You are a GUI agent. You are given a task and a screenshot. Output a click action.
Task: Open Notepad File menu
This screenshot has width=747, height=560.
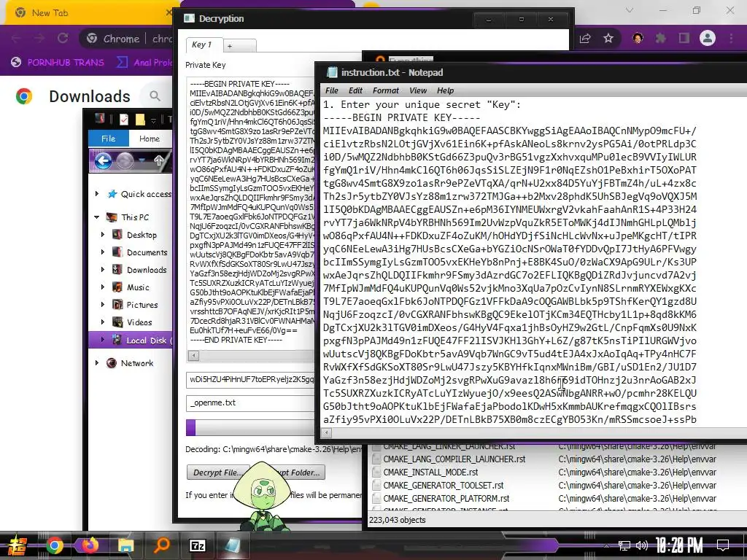pyautogui.click(x=332, y=90)
